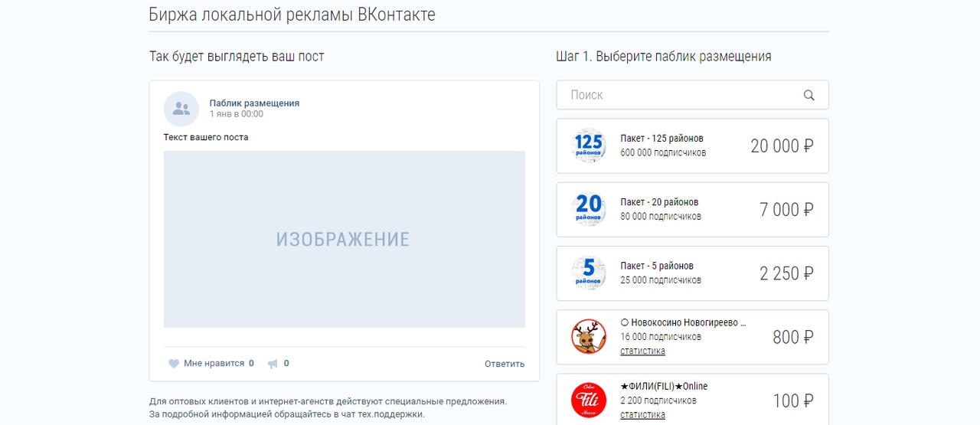Click the 7 000 ₽ price
This screenshot has width=980, height=425.
pos(786,209)
